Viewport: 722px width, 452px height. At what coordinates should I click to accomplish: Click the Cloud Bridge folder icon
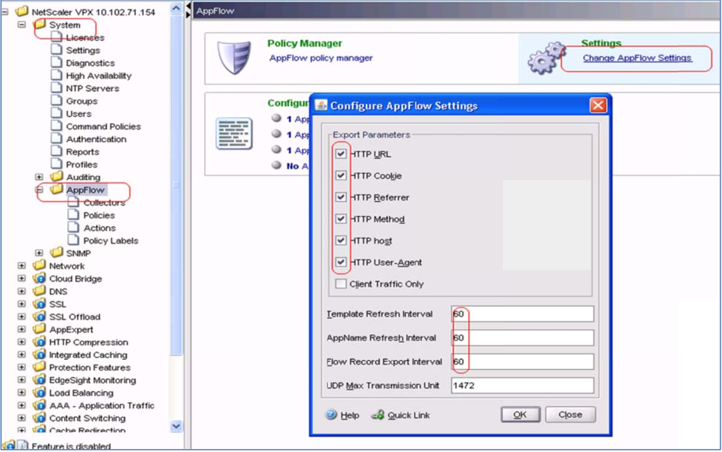39,278
